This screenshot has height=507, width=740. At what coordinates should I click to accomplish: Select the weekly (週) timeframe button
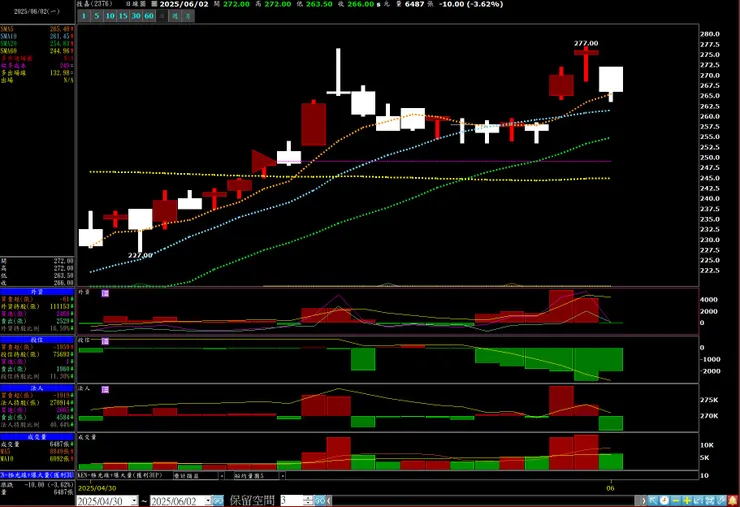pos(175,16)
